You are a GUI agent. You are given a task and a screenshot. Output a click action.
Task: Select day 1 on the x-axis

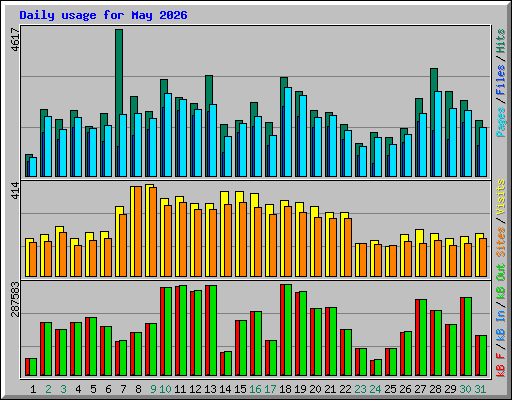click(x=33, y=389)
